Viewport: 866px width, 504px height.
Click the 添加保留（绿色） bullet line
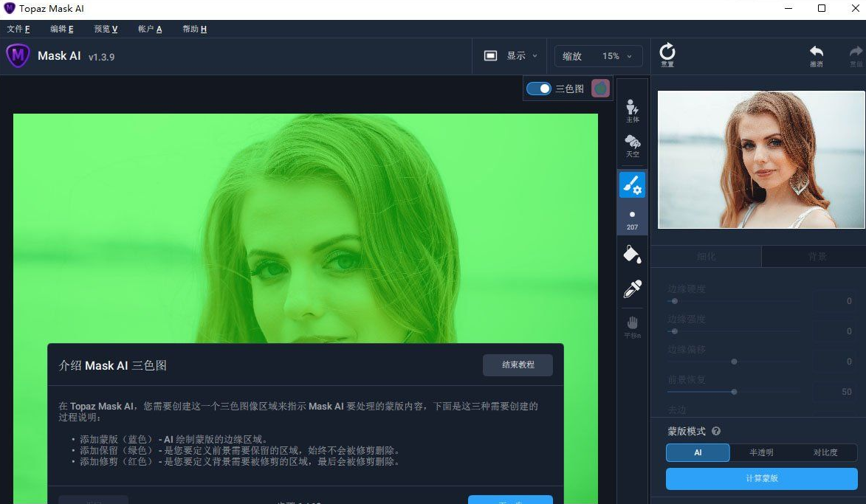(x=240, y=450)
